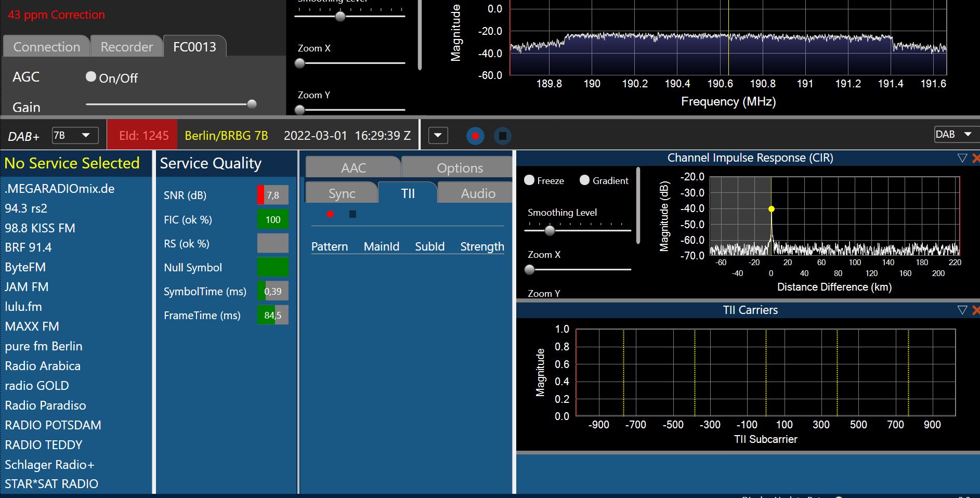Viewport: 980px width, 498px height.
Task: Open the 7B channel dropdown
Action: [75, 136]
